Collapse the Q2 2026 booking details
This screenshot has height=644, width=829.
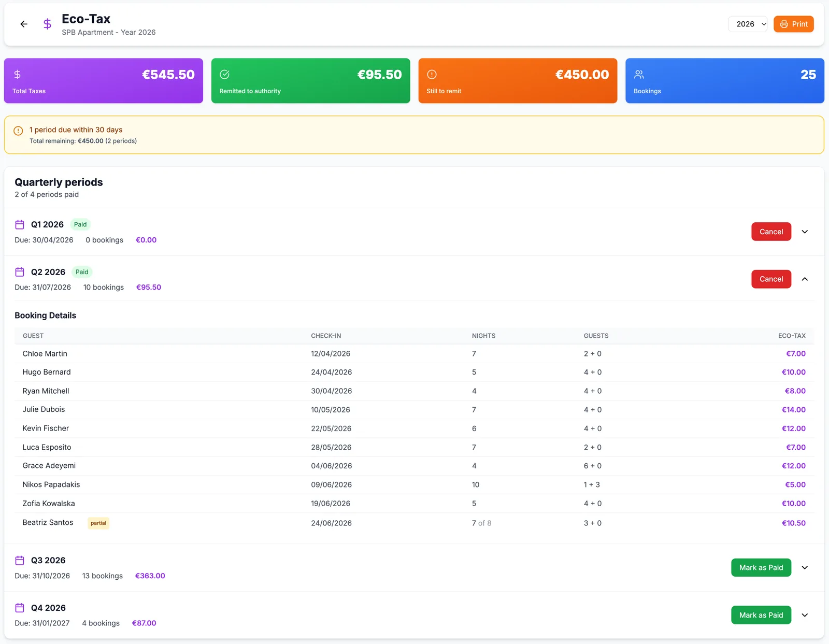coord(805,279)
